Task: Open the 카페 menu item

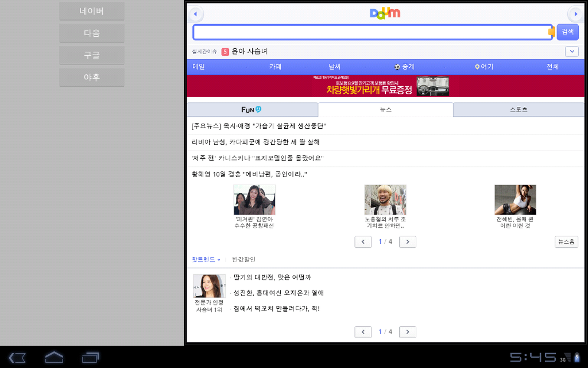Action: coord(275,67)
